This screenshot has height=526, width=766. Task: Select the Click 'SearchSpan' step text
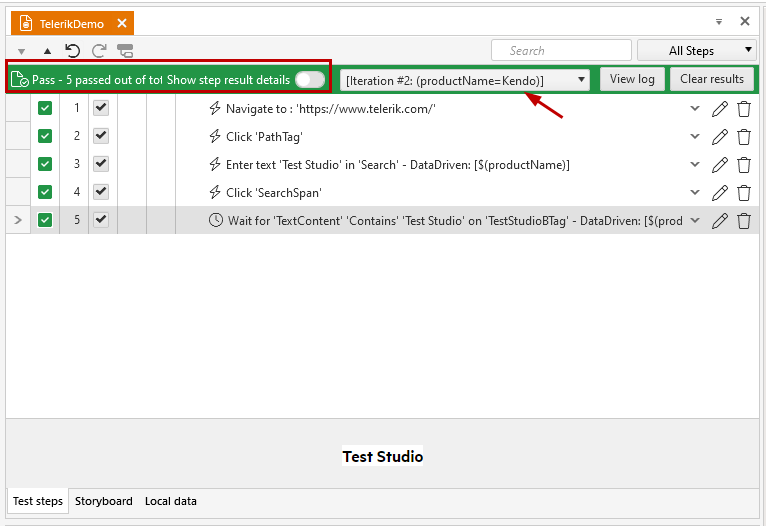tap(274, 193)
